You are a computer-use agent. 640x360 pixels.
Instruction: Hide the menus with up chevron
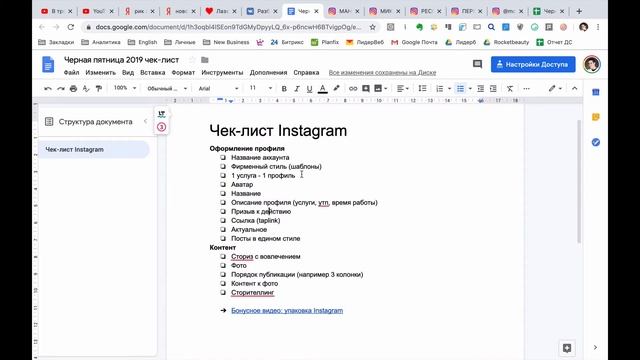[x=574, y=89]
